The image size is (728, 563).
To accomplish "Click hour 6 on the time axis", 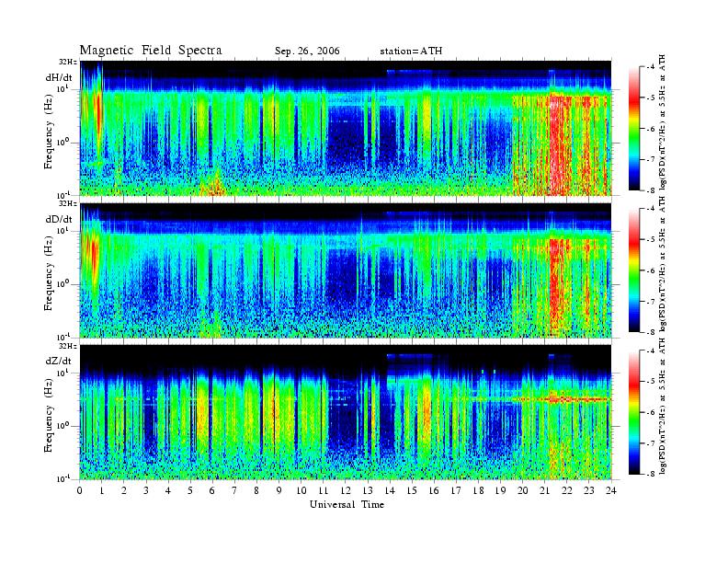I will click(x=212, y=490).
